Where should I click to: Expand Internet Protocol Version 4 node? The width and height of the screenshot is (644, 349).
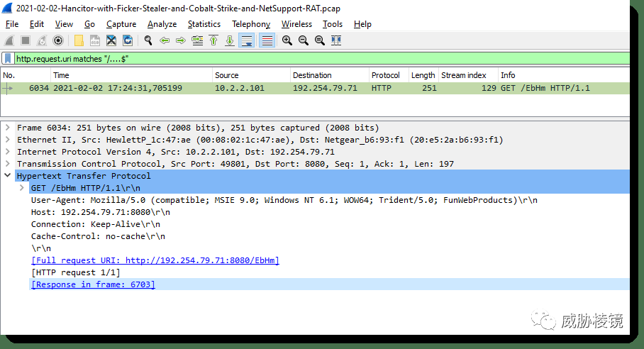(x=7, y=152)
